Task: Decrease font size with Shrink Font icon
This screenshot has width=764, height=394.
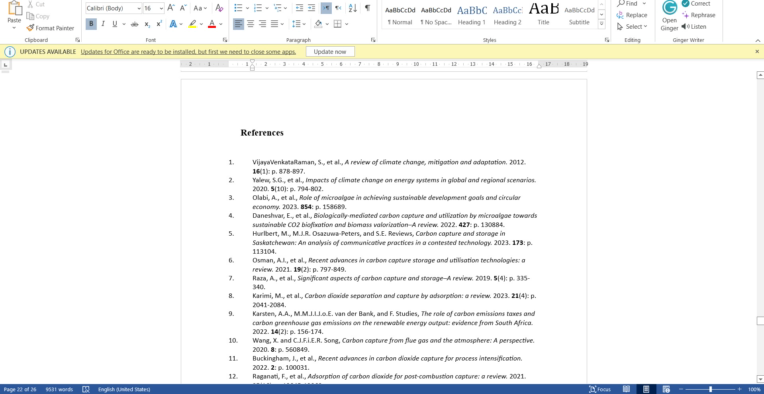Action: (183, 8)
